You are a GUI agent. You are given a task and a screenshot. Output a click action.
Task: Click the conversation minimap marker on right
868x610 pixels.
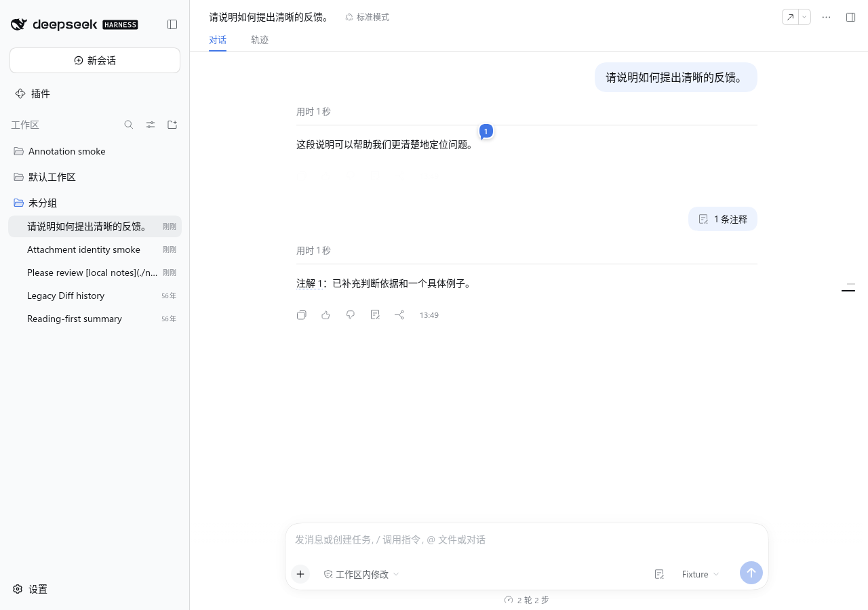click(848, 290)
